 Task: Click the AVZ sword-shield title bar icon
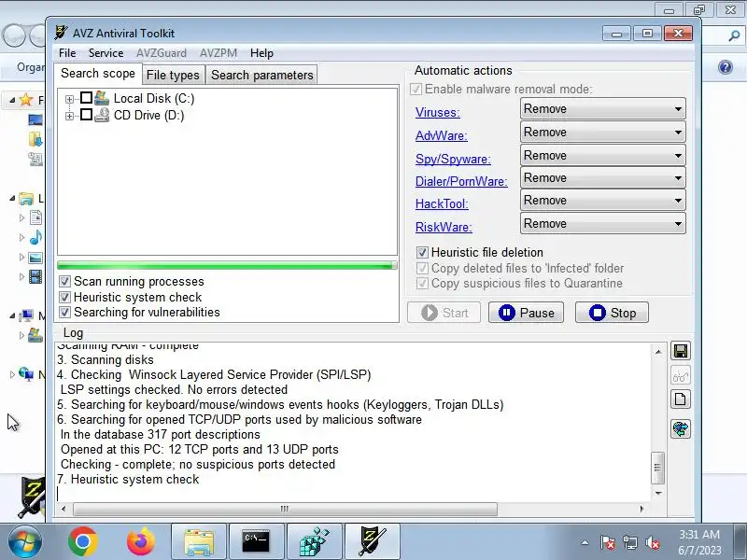tap(61, 33)
